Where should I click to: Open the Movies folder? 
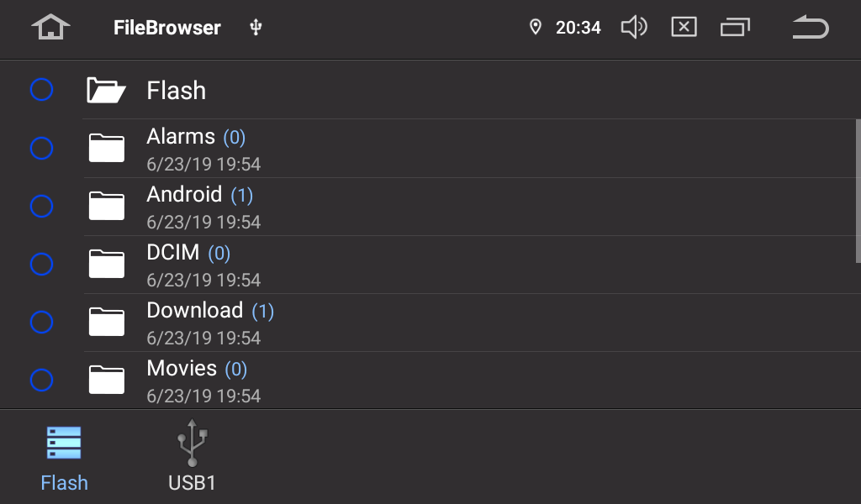click(x=182, y=369)
